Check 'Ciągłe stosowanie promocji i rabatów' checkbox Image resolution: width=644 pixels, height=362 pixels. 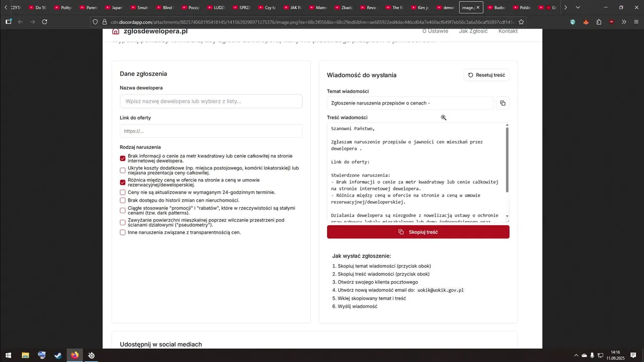coord(123,211)
